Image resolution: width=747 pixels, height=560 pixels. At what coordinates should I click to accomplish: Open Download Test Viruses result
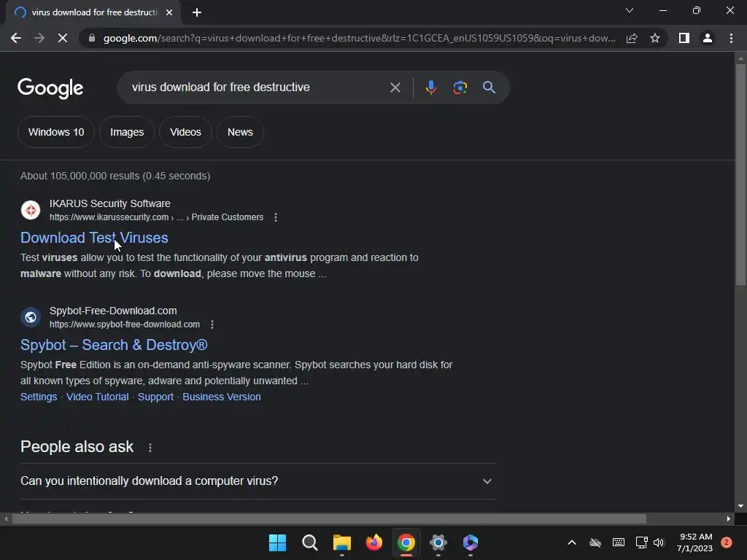94,238
